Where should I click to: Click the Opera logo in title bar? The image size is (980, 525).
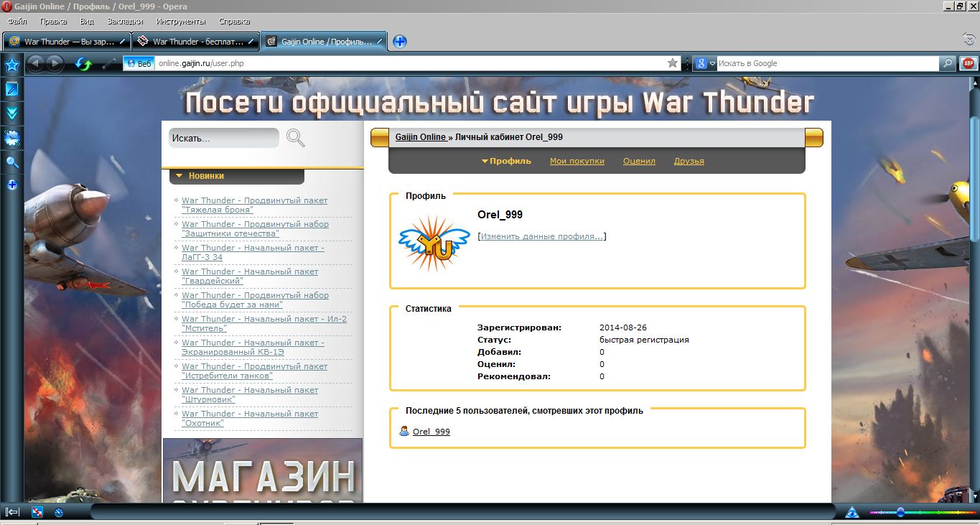pos(6,6)
